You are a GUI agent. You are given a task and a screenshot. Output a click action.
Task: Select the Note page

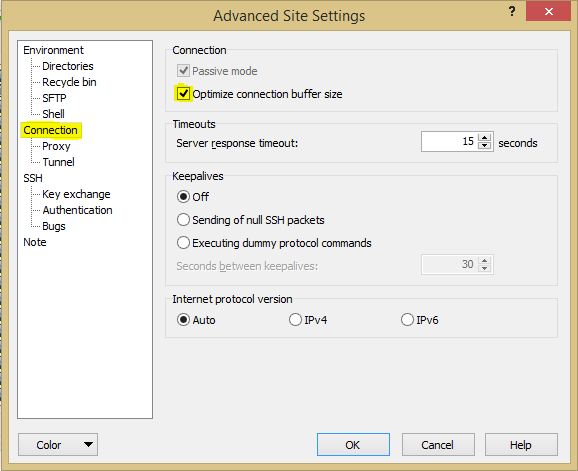(35, 242)
